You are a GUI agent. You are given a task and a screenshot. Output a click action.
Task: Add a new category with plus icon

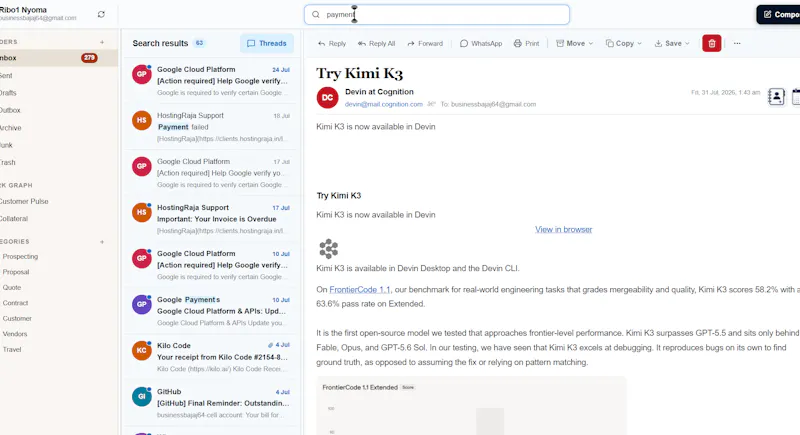(102, 242)
